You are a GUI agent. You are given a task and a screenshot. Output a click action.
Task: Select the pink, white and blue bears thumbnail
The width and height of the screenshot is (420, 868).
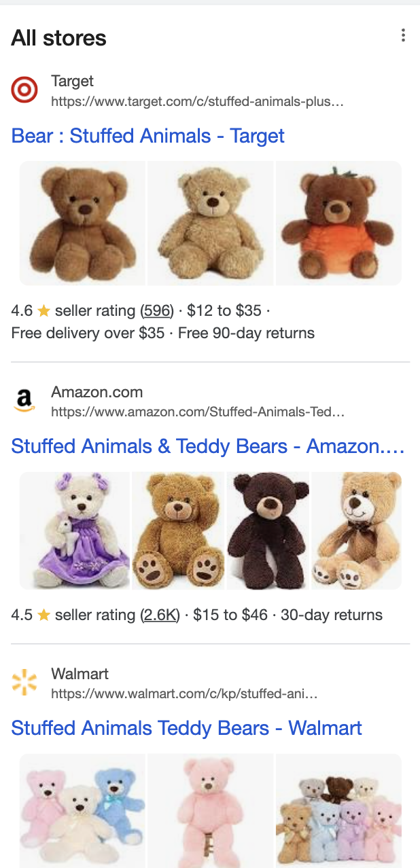pyautogui.click(x=82, y=810)
